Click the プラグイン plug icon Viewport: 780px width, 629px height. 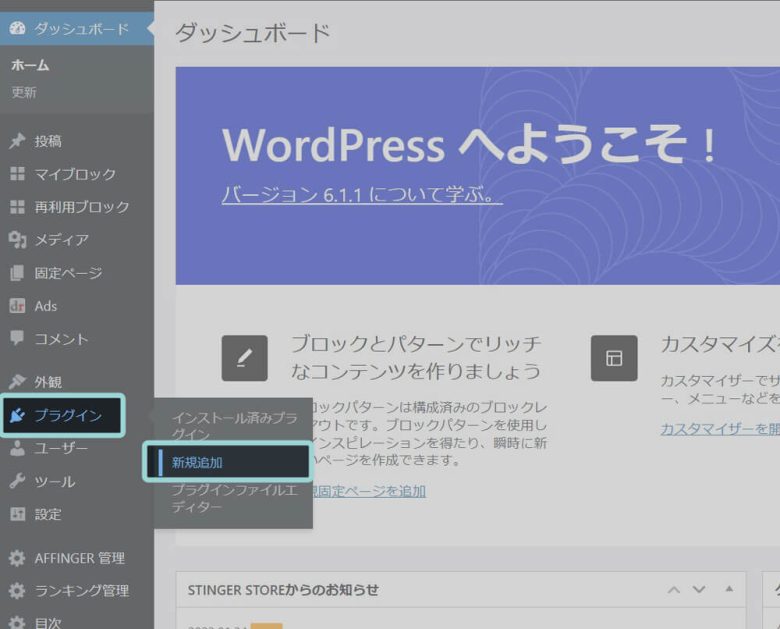coord(17,415)
